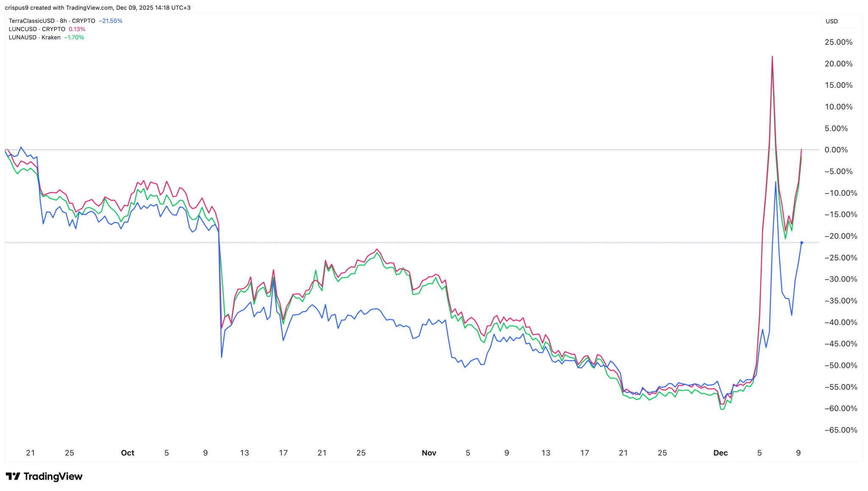
Task: Click the 0.00% price scale label
Action: pyautogui.click(x=836, y=150)
